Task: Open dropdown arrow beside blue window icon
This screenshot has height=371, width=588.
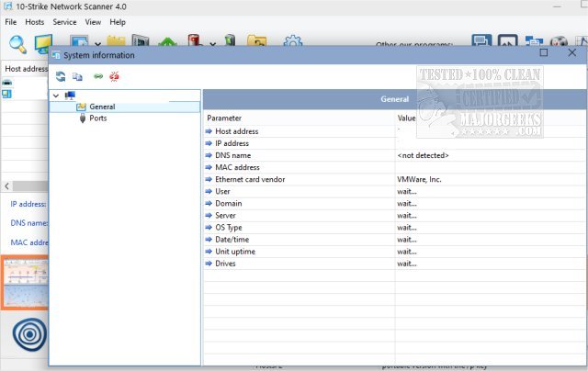Action: [x=97, y=44]
